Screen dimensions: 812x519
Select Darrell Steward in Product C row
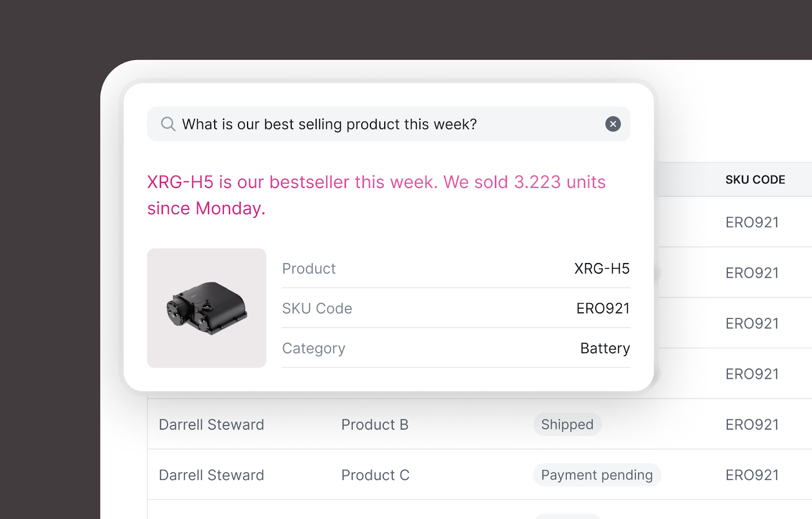click(212, 475)
